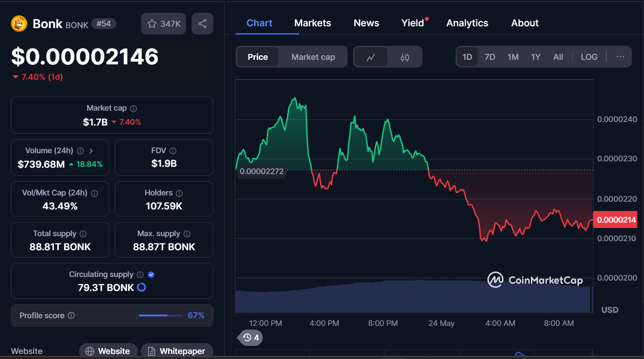Show Market cap info tooltip icon

coord(133,108)
